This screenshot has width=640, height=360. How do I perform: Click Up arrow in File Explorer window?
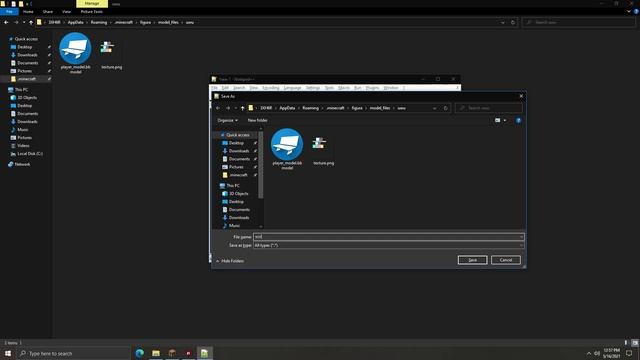tap(31, 22)
